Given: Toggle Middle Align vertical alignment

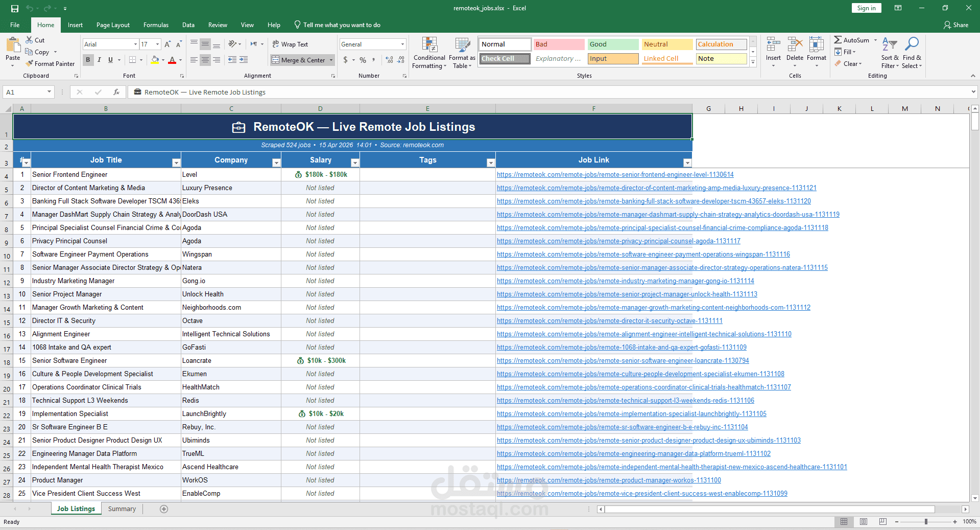Looking at the screenshot, I should click(205, 44).
